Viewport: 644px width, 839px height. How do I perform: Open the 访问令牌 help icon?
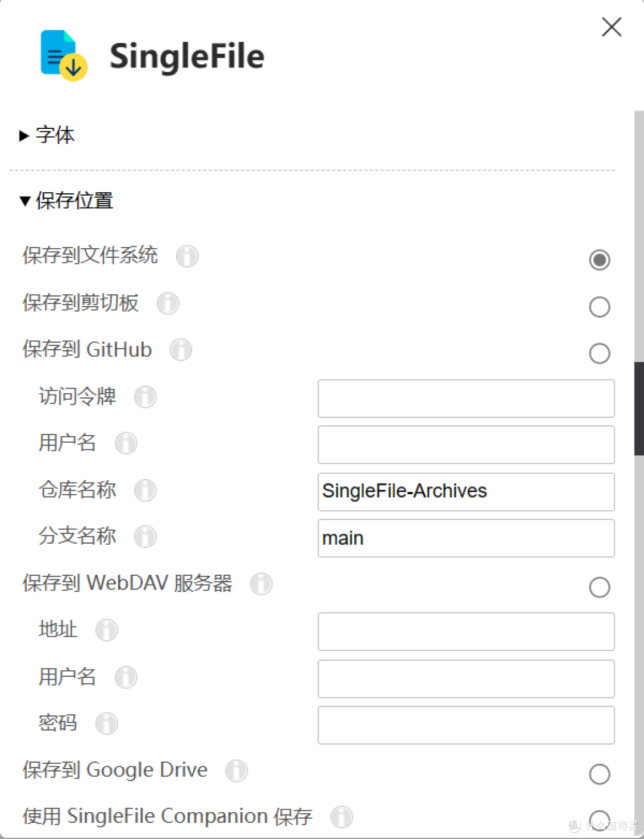point(145,397)
